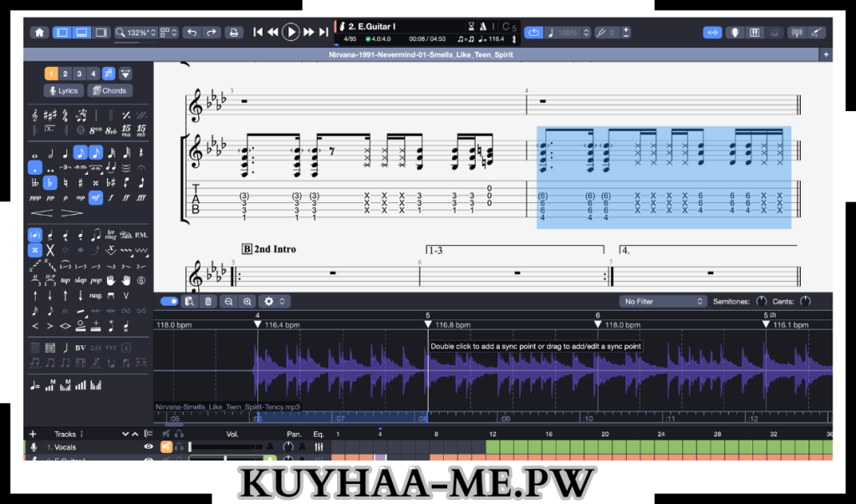The image size is (856, 504).
Task: Select the quarter note duration
Action: (x=65, y=153)
